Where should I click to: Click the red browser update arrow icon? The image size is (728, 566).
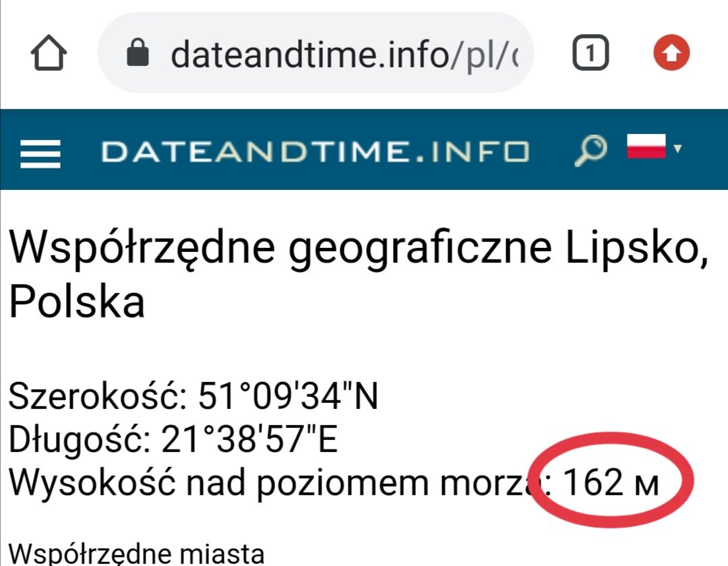(672, 54)
